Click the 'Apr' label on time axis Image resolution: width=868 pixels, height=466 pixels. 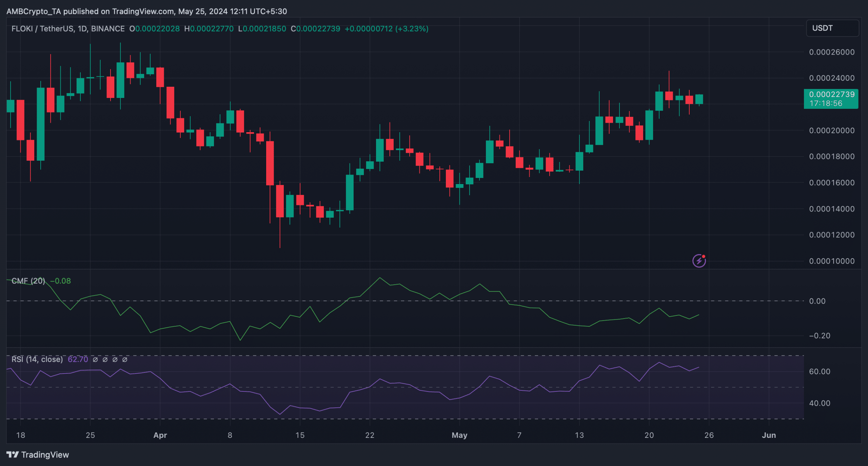[160, 435]
